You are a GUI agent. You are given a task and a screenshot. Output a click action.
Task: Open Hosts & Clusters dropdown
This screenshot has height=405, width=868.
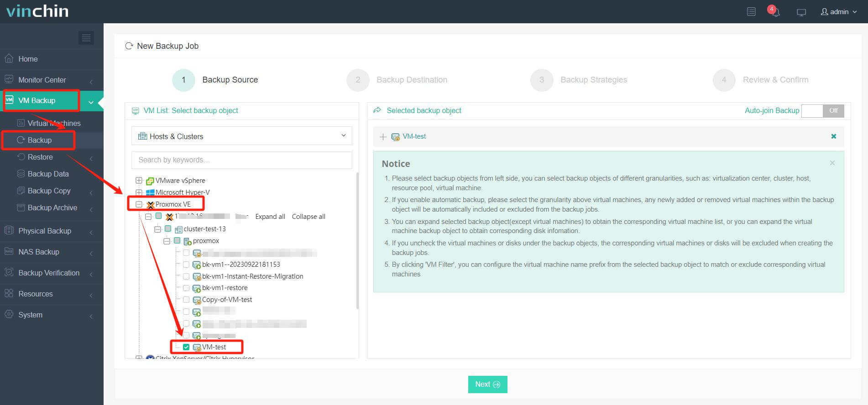coord(241,136)
